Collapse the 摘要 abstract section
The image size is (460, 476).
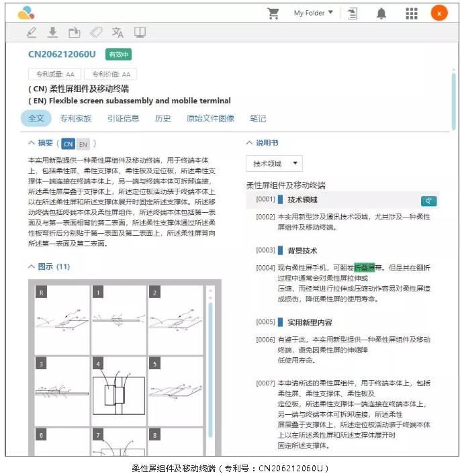(32, 143)
